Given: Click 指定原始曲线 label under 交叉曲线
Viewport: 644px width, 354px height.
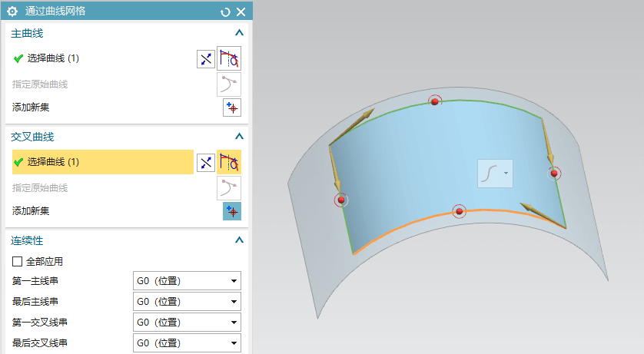Looking at the screenshot, I should (40, 188).
